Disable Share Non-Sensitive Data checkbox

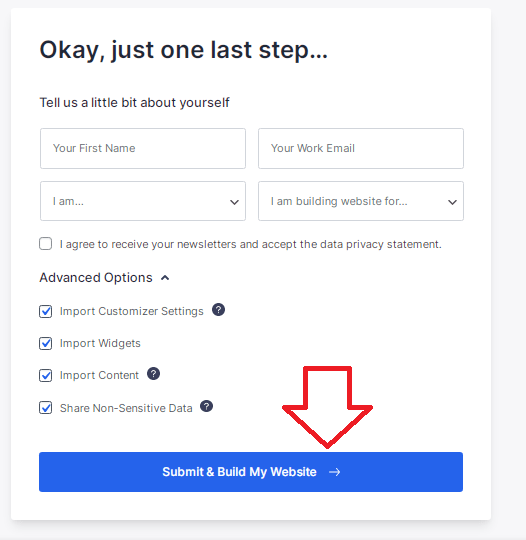[x=45, y=408]
